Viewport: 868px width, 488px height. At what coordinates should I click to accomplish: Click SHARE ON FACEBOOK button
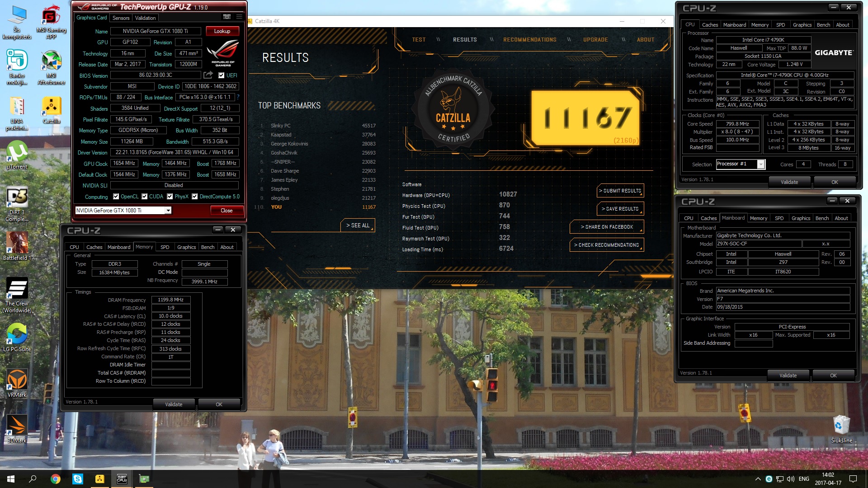pos(607,227)
